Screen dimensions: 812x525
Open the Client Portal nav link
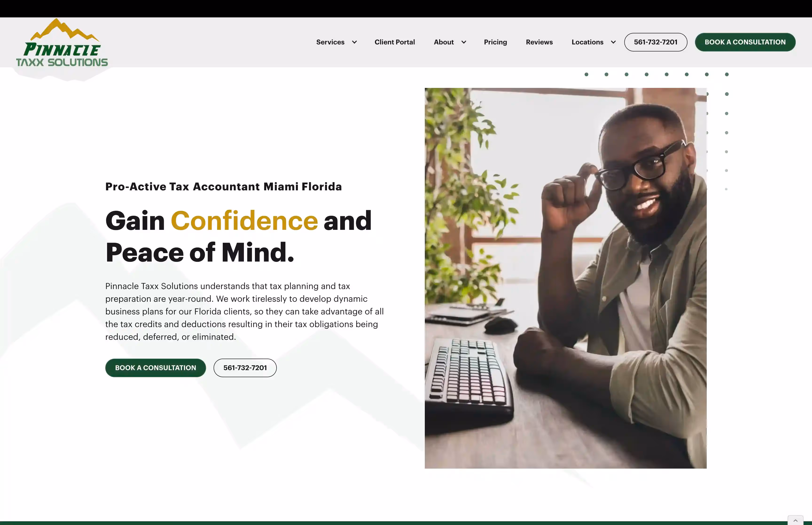coord(394,42)
